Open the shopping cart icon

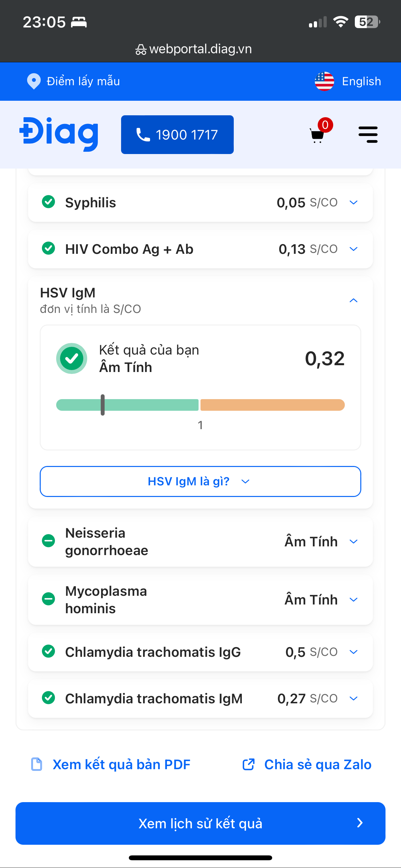pyautogui.click(x=317, y=135)
